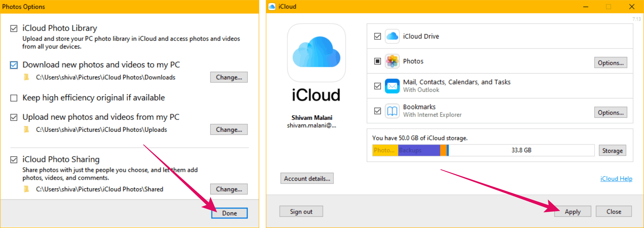Viewport: 644px width, 228px height.
Task: Enable Keep high efficiency original checkbox
Action: click(14, 98)
